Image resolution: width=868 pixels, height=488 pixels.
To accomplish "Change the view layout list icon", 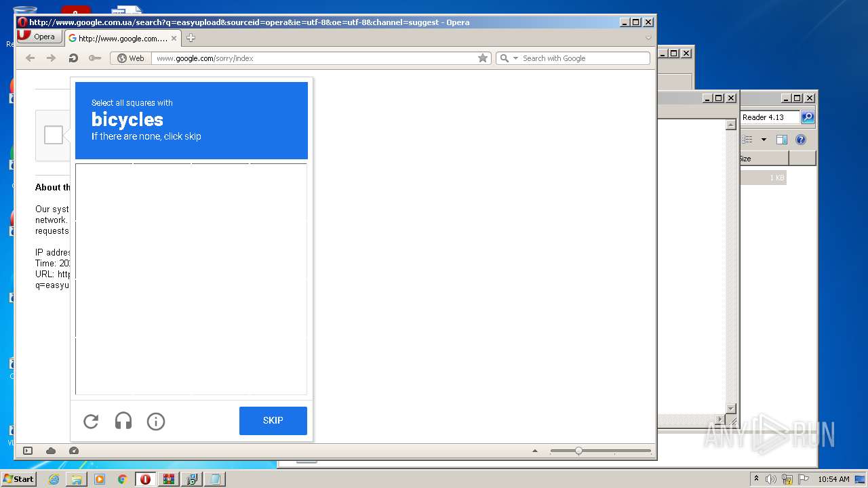I will pos(748,140).
